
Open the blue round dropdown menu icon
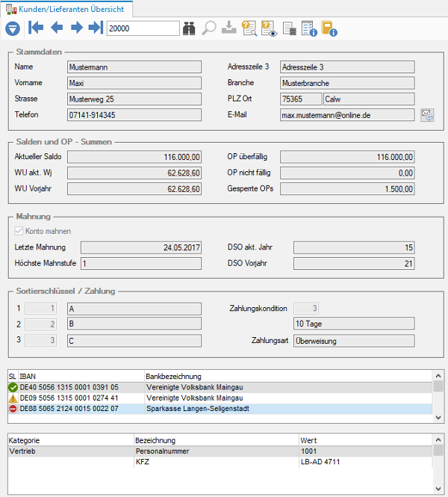pyautogui.click(x=13, y=28)
